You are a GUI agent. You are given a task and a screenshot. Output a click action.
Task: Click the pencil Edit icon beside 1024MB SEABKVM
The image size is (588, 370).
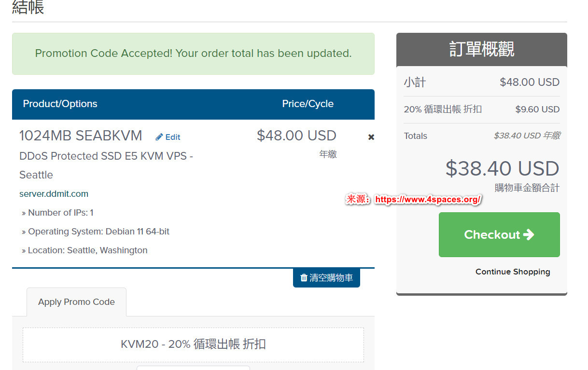(159, 137)
